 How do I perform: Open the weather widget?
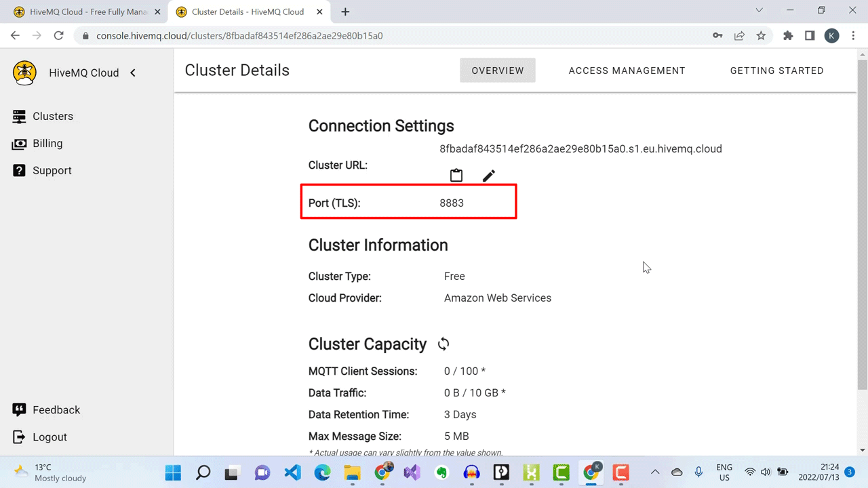[51, 472]
